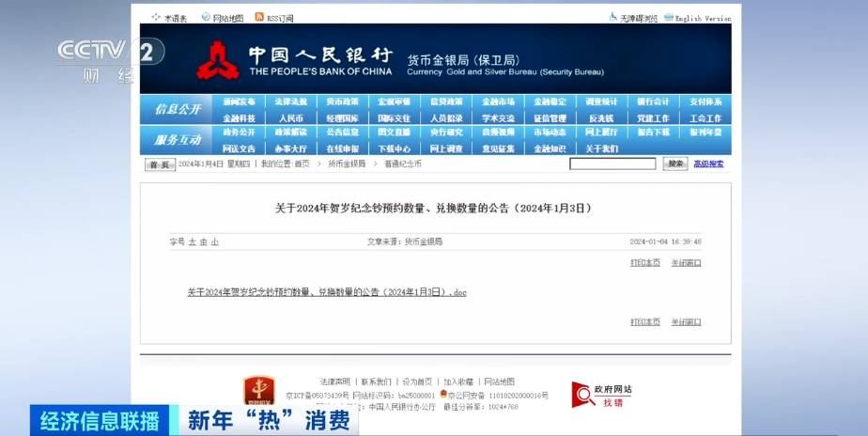The image size is (868, 436).
Task: Click the 京公网安备 police badge icon
Action: coord(442,395)
